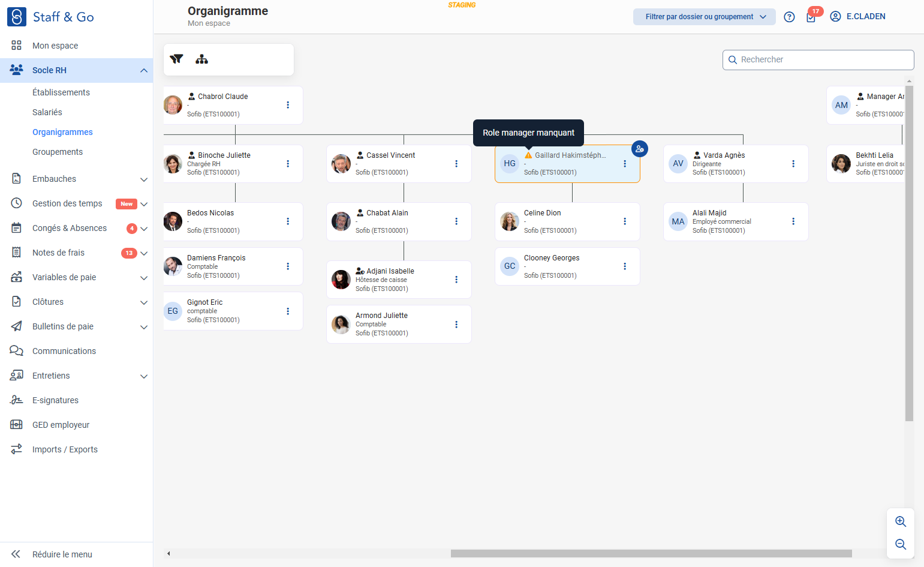924x567 pixels.
Task: Click the filter funnel icon in toolbar
Action: (x=176, y=59)
